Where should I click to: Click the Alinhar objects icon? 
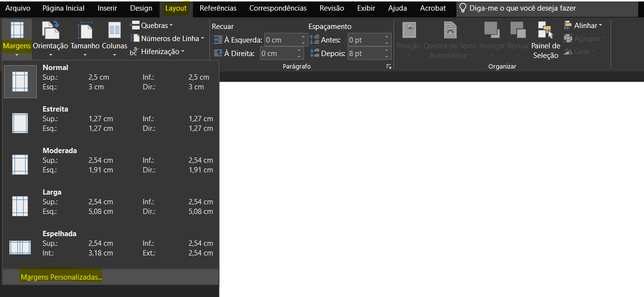568,26
